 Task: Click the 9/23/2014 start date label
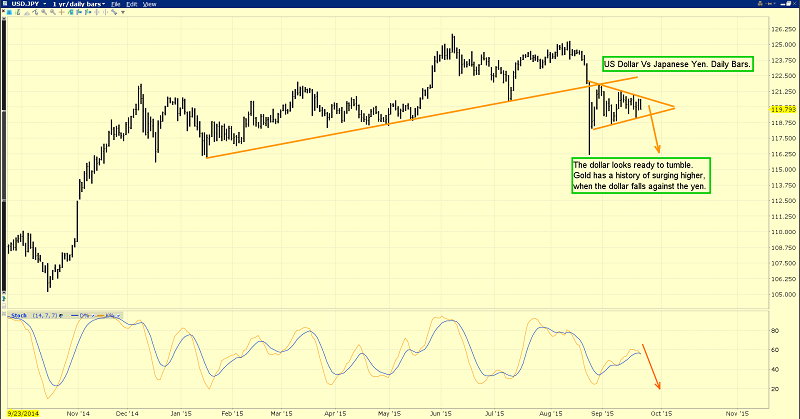[x=21, y=412]
